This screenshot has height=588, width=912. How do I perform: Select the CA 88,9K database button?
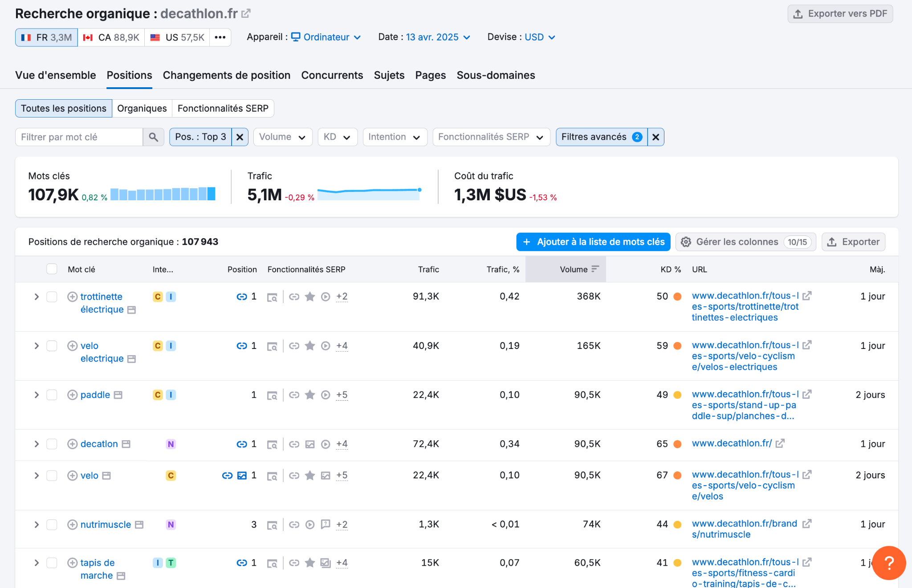pyautogui.click(x=111, y=37)
